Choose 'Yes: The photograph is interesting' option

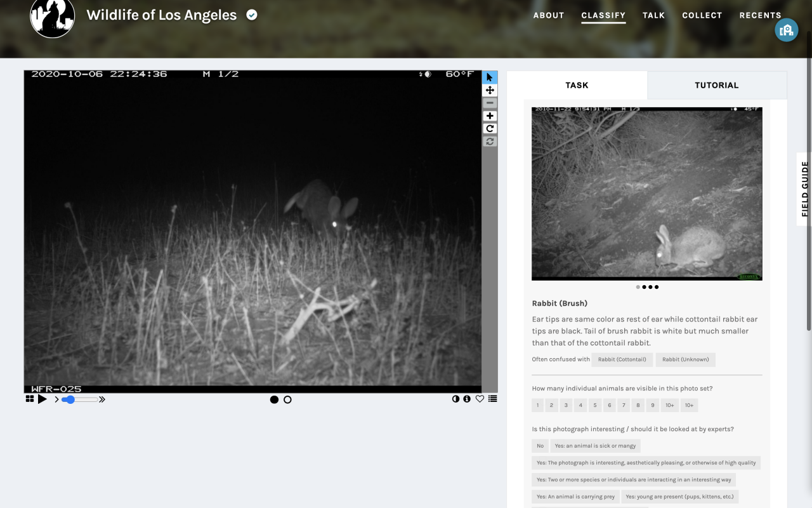coord(646,463)
